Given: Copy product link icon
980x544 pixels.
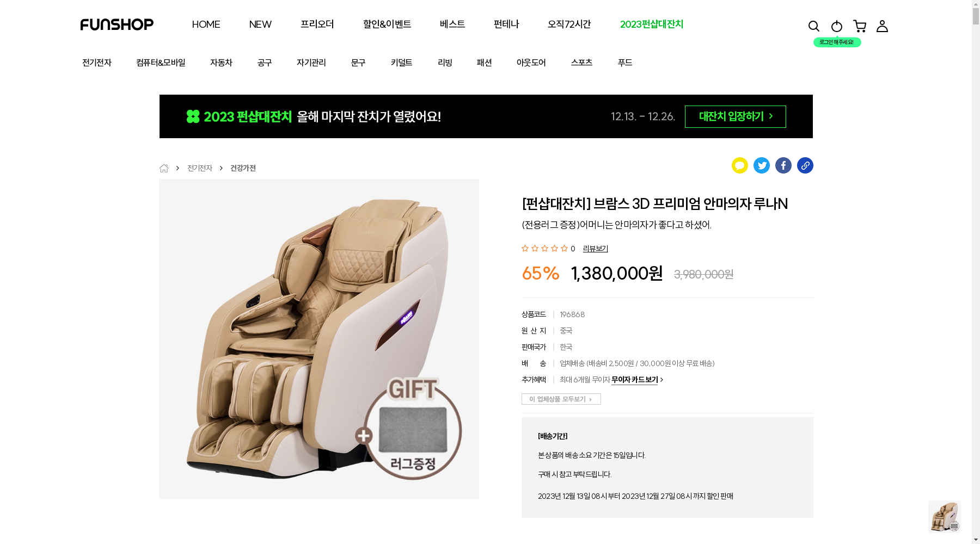Looking at the screenshot, I should [x=805, y=165].
